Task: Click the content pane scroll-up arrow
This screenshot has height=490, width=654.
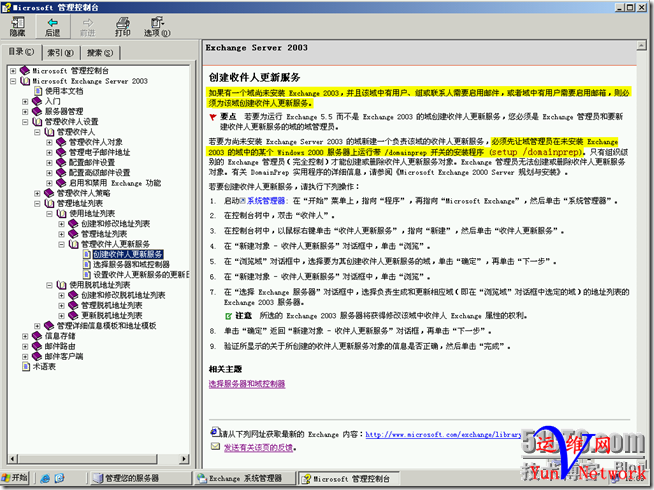Action: click(641, 45)
